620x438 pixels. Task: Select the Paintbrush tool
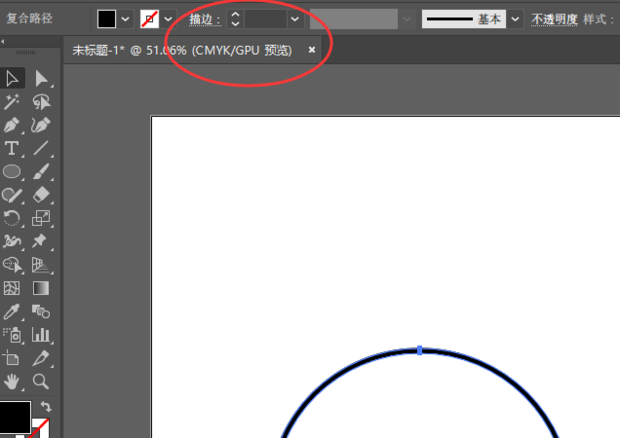41,172
